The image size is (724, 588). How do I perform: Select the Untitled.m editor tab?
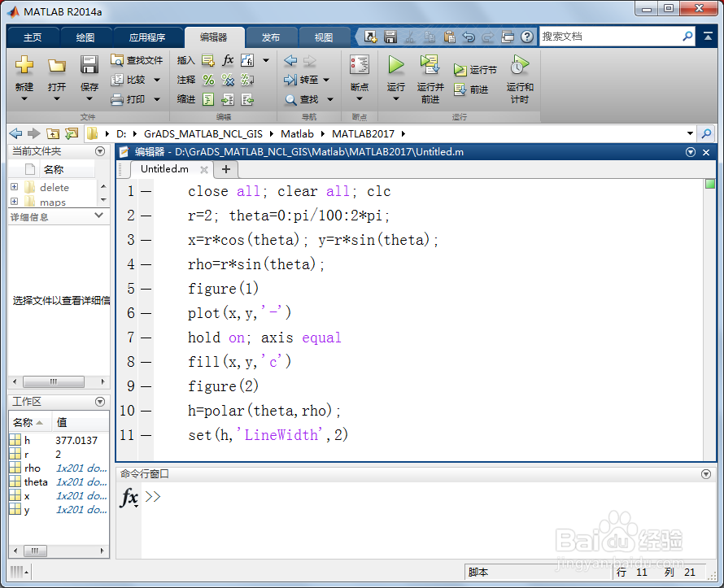(165, 169)
